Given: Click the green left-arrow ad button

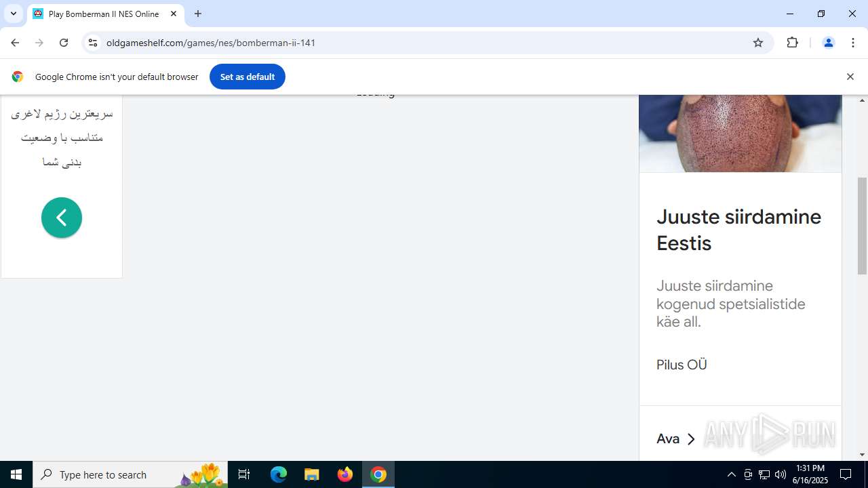Looking at the screenshot, I should tap(62, 218).
